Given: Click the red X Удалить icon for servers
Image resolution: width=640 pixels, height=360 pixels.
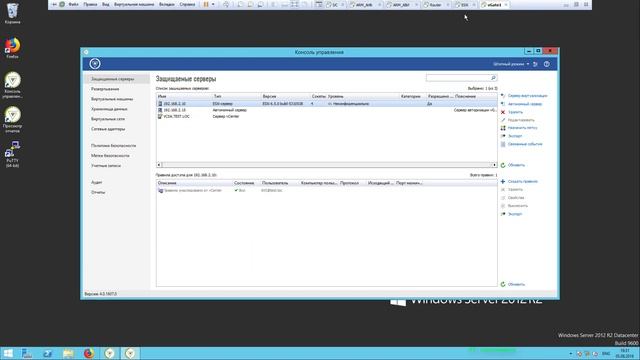Looking at the screenshot, I should coord(503,112).
